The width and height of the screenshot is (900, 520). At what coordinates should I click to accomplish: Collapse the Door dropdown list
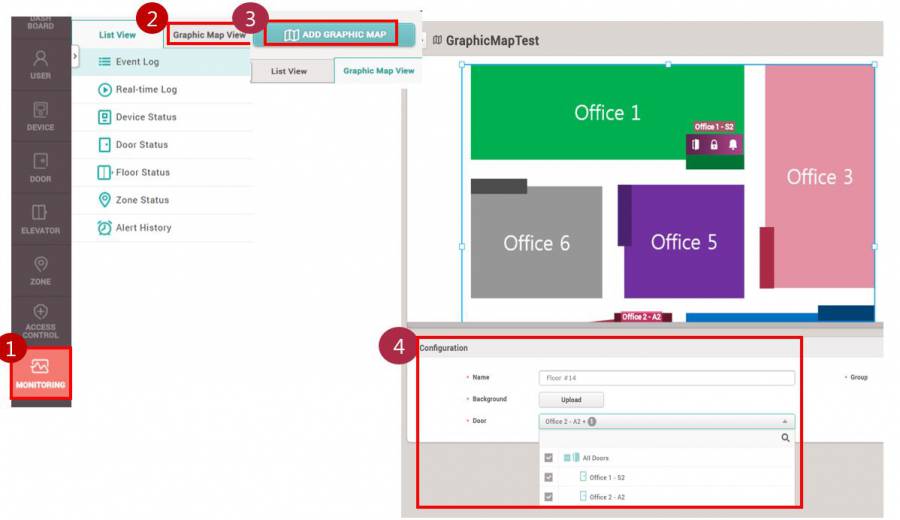tap(784, 422)
